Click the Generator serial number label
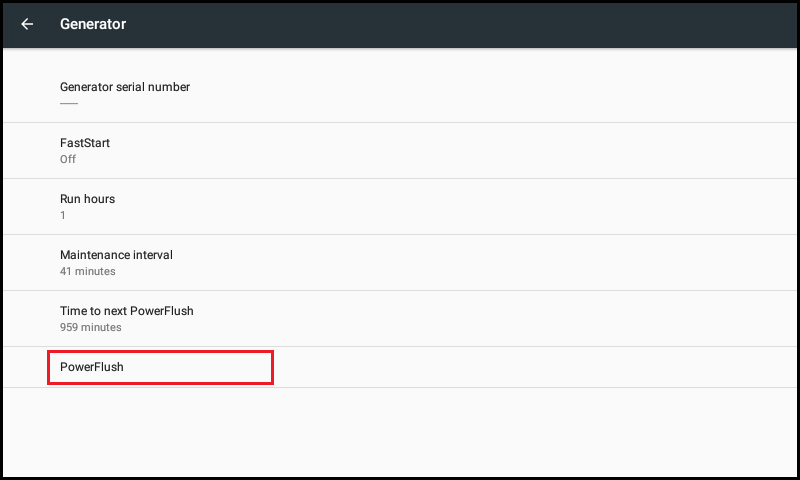The image size is (800, 480). coord(125,87)
